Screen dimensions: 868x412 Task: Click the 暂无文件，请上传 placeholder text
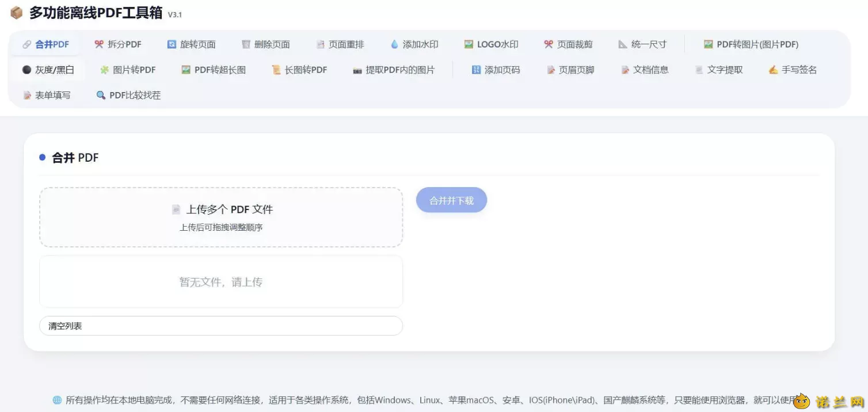point(221,282)
